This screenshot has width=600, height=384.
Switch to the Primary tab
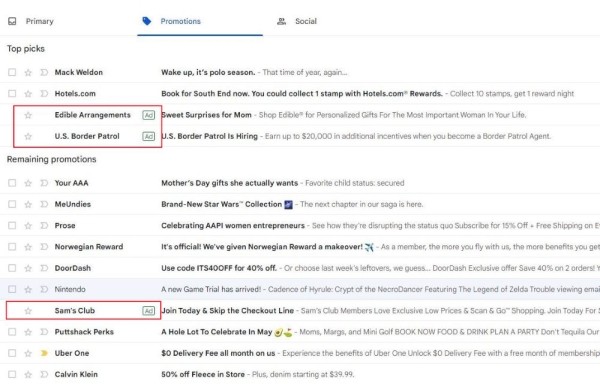pyautogui.click(x=31, y=21)
